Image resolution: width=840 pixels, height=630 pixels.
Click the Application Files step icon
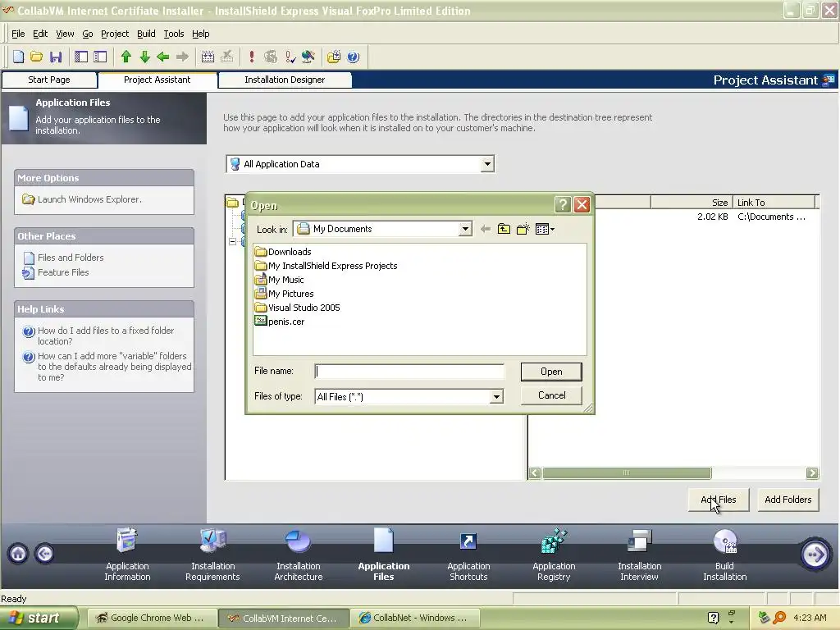(384, 541)
